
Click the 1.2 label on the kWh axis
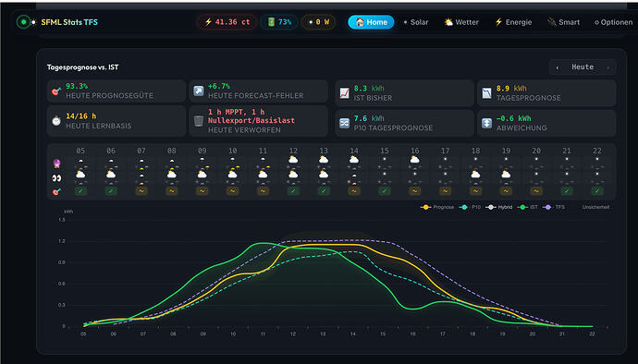(x=61, y=241)
